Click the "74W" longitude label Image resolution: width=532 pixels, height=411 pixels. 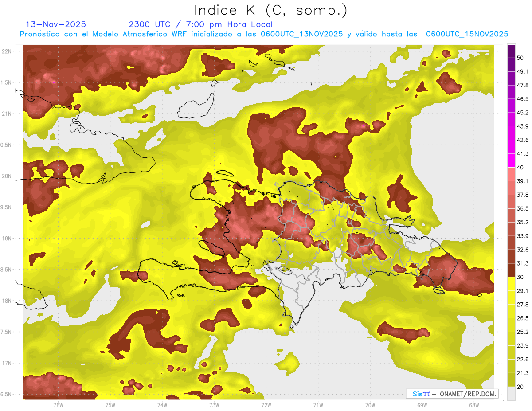[x=162, y=405]
